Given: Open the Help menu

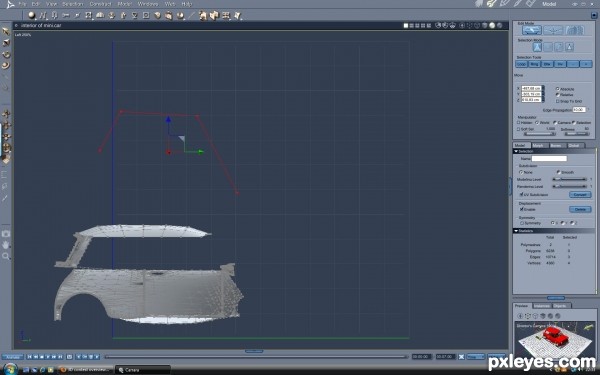Looking at the screenshot, I should 187,4.
